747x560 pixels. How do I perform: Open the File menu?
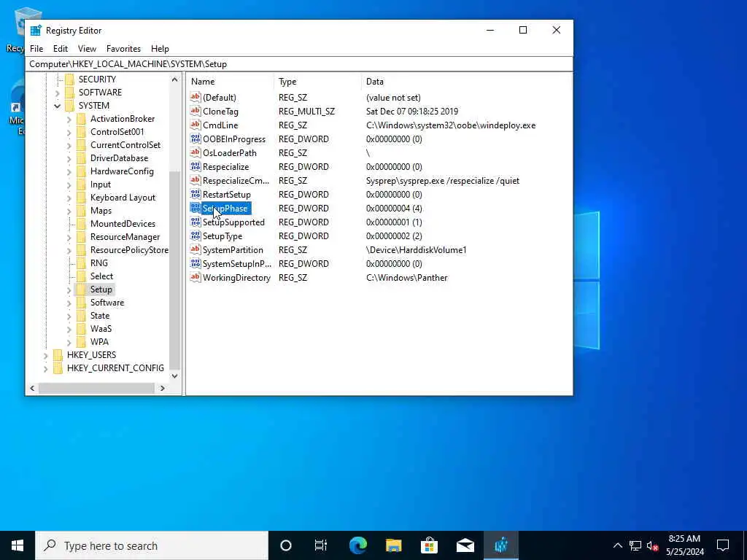point(36,49)
